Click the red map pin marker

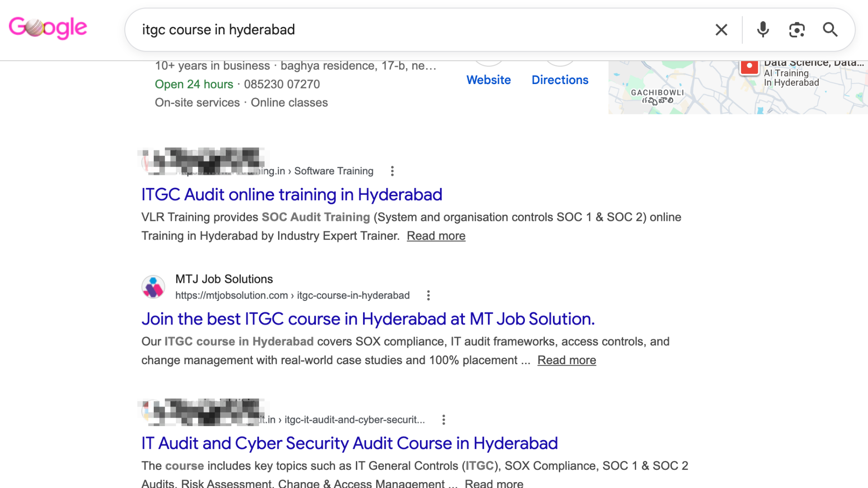[x=749, y=67]
